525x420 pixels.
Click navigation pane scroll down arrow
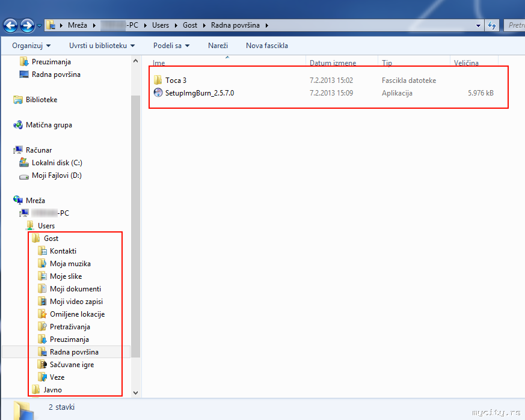pyautogui.click(x=135, y=393)
